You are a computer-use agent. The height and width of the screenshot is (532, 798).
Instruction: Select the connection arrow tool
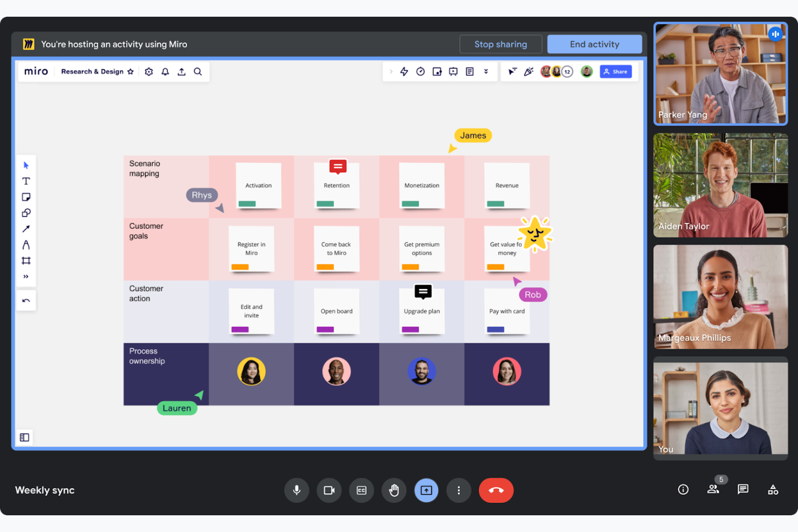[26, 229]
